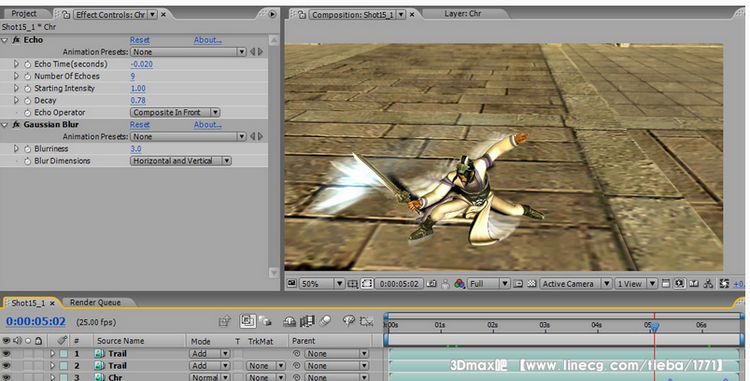The width and height of the screenshot is (750, 381).
Task: Switch to the Project tab
Action: coord(24,13)
